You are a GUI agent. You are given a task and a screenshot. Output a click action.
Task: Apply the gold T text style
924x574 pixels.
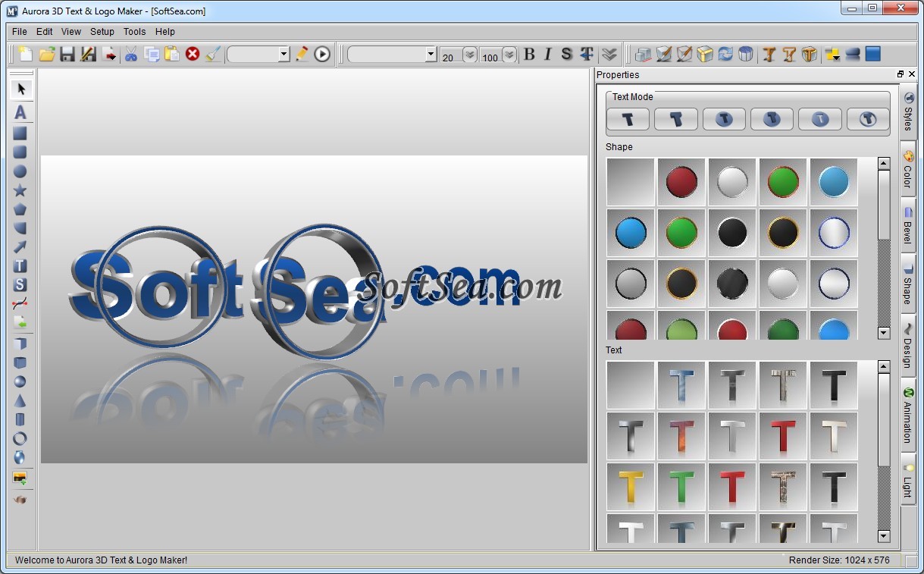[x=631, y=487]
